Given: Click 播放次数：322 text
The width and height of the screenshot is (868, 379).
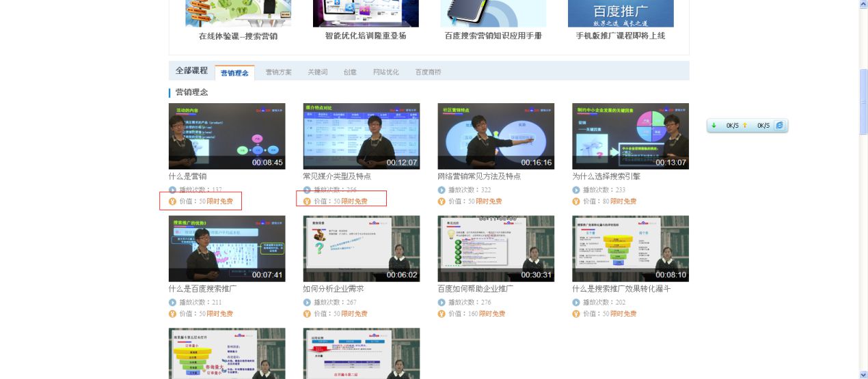Looking at the screenshot, I should 470,190.
